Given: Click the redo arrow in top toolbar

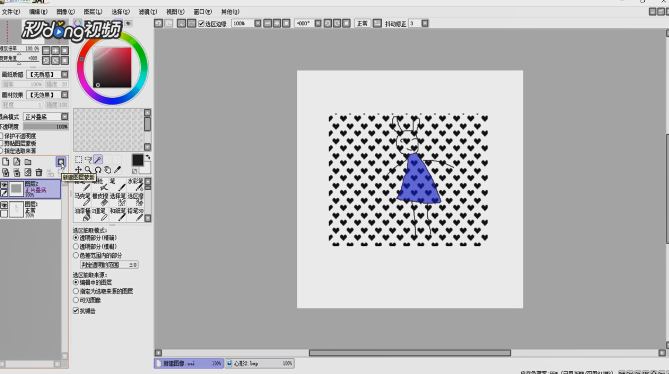Looking at the screenshot, I should tap(169, 23).
